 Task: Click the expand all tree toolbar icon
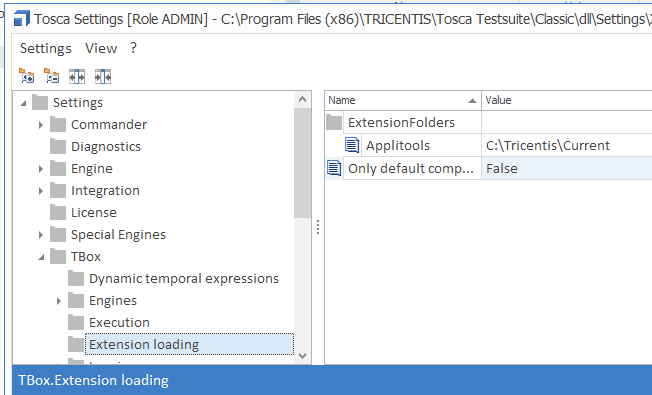pos(27,77)
